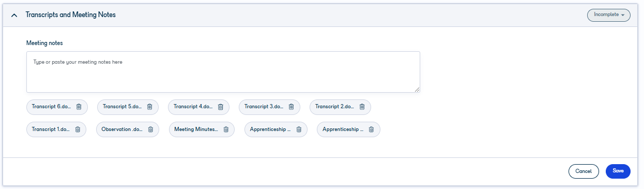Trash the Observation document
The image size is (644, 189).
[151, 129]
